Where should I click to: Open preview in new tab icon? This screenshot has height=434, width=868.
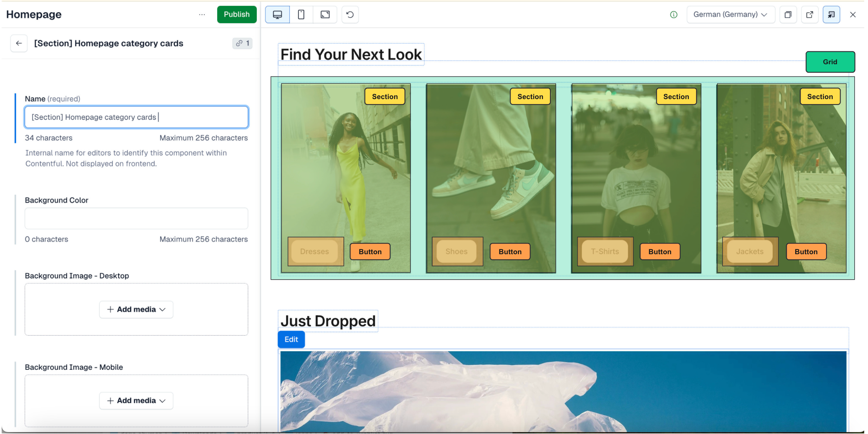[x=809, y=14]
